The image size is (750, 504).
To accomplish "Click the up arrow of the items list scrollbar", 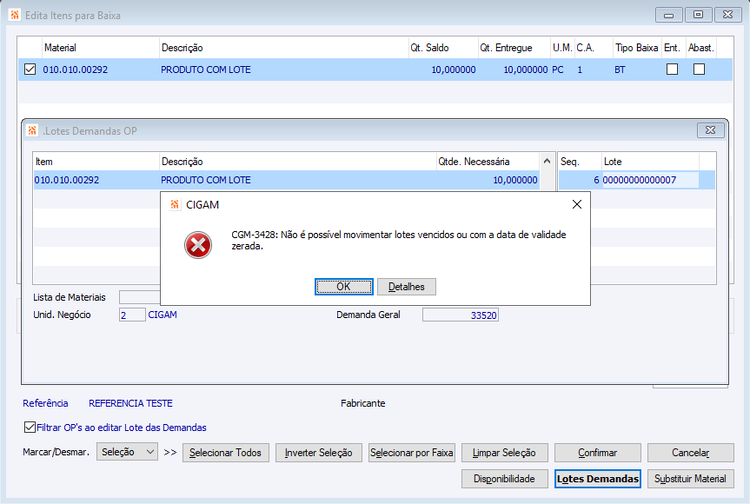I will 547,161.
